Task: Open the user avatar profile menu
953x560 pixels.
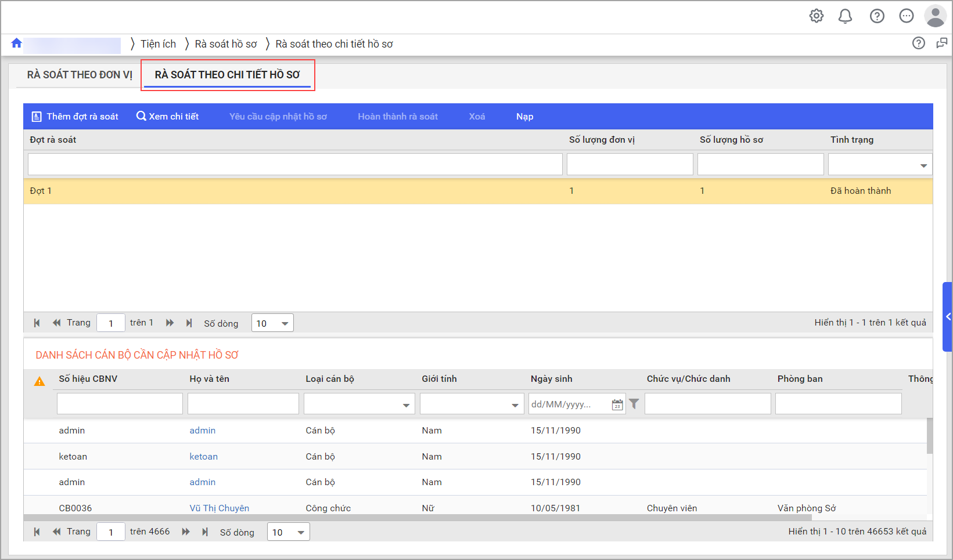Action: click(x=935, y=16)
